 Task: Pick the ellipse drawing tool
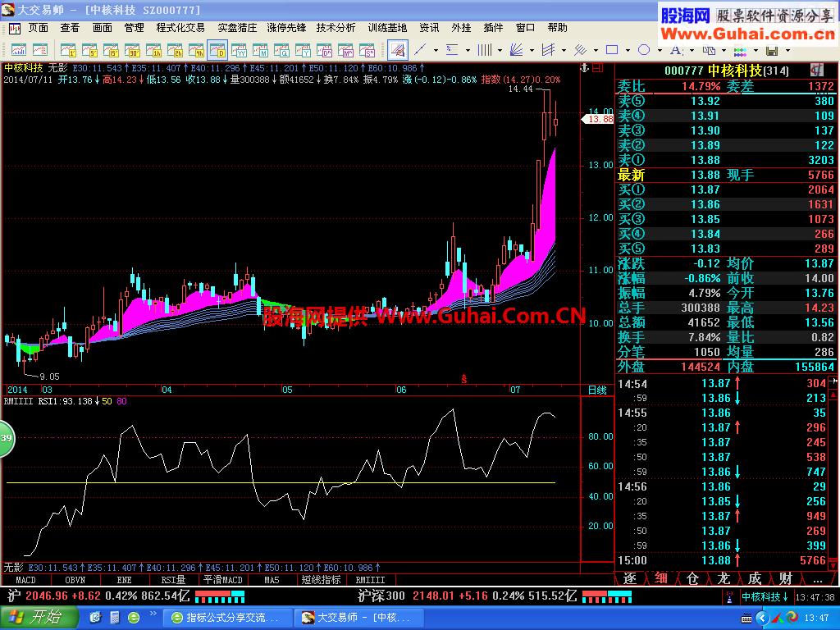click(644, 50)
